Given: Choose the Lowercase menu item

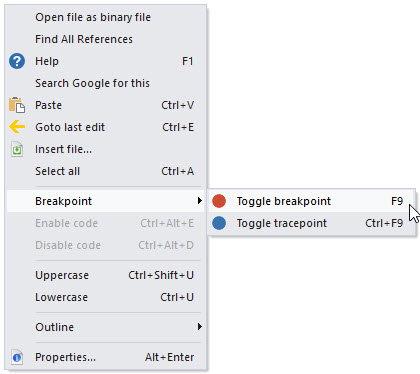Looking at the screenshot, I should [x=105, y=297].
